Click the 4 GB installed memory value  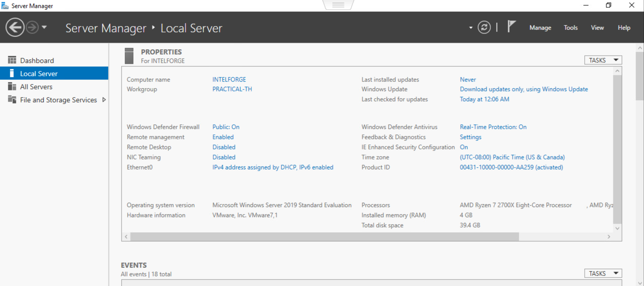pyautogui.click(x=466, y=215)
